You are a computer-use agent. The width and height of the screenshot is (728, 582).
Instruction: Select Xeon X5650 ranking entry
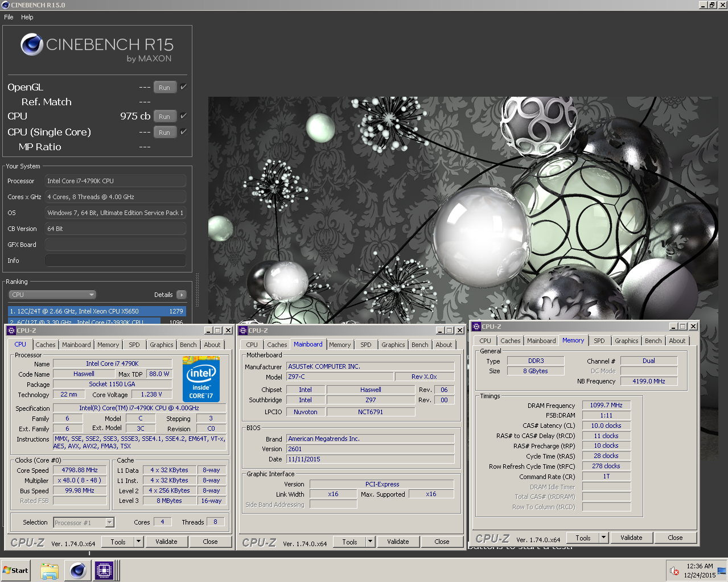tap(97, 311)
